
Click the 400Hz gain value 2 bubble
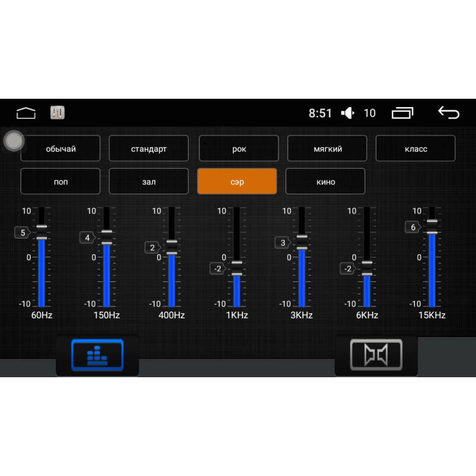coord(152,248)
